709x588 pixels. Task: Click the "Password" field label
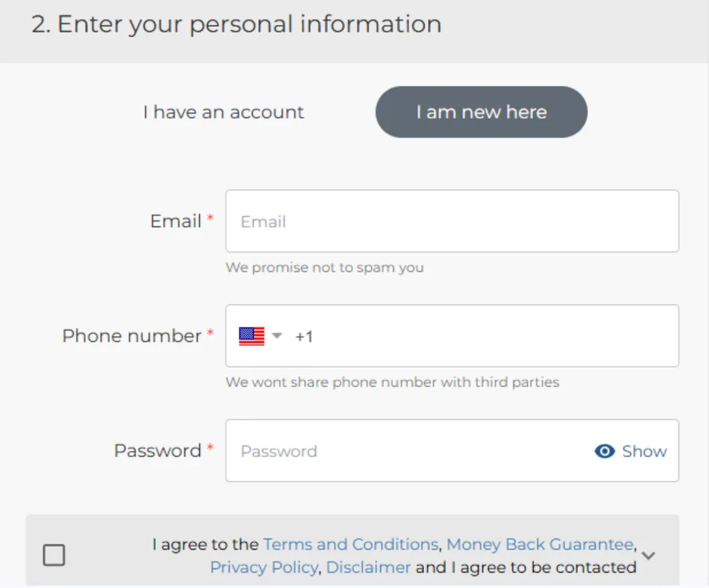pos(158,452)
